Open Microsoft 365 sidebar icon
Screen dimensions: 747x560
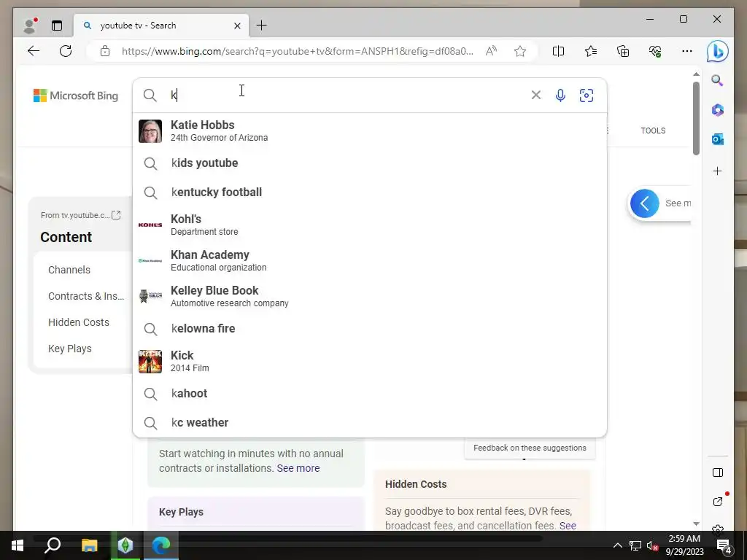718,110
